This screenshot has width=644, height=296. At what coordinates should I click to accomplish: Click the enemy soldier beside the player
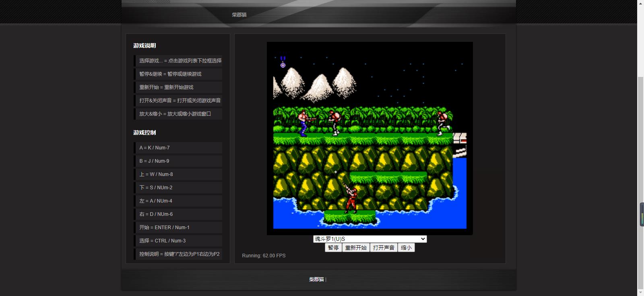coord(334,122)
